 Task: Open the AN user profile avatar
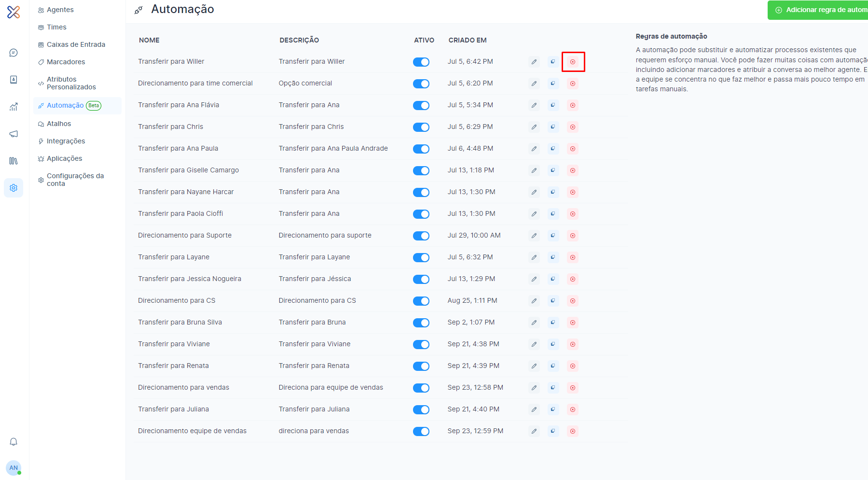(14, 467)
